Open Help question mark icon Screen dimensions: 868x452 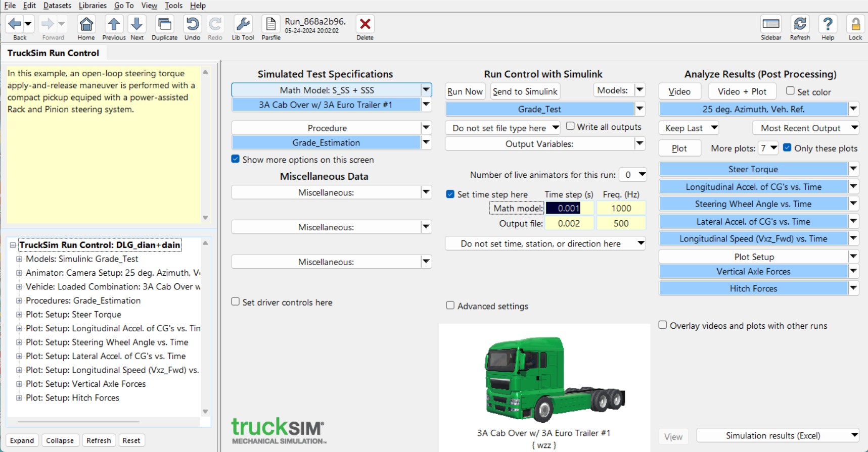[828, 24]
